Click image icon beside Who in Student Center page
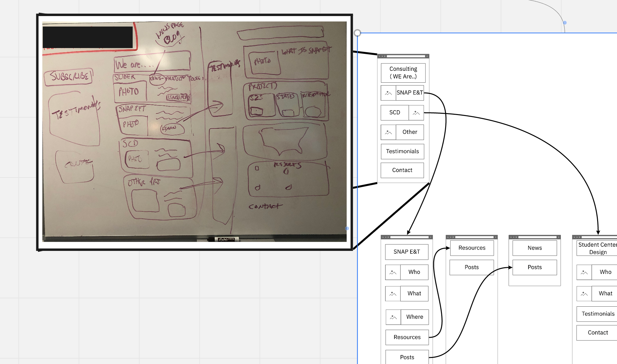The height and width of the screenshot is (364, 617). click(584, 272)
